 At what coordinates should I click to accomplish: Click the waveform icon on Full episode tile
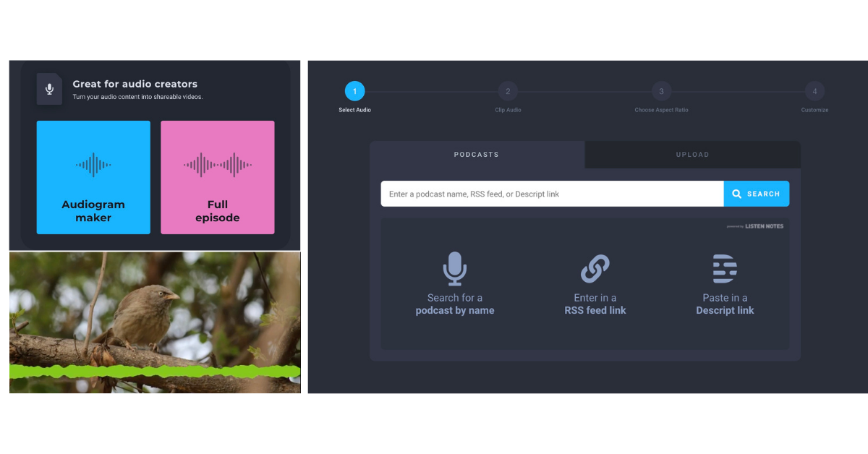click(217, 165)
